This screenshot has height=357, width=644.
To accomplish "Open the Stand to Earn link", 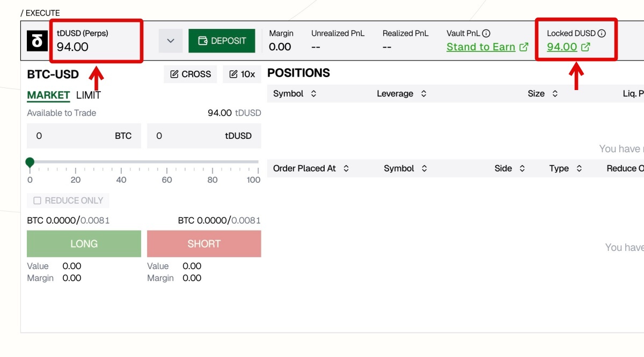I will [x=481, y=47].
